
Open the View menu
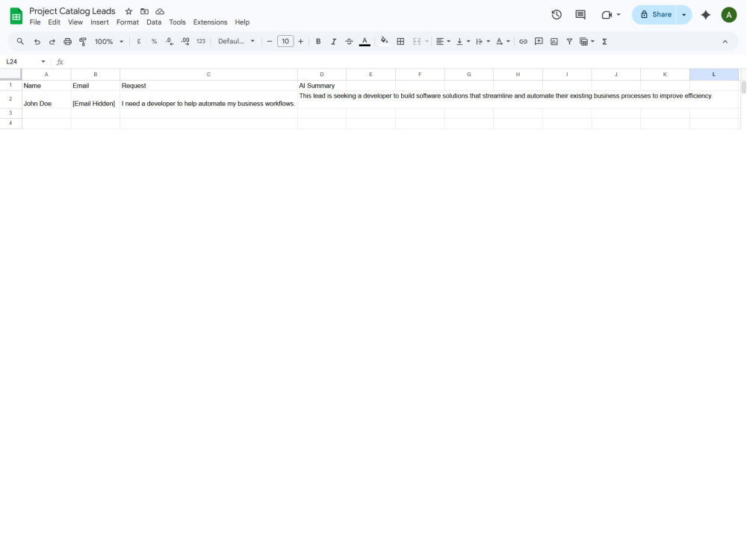75,22
